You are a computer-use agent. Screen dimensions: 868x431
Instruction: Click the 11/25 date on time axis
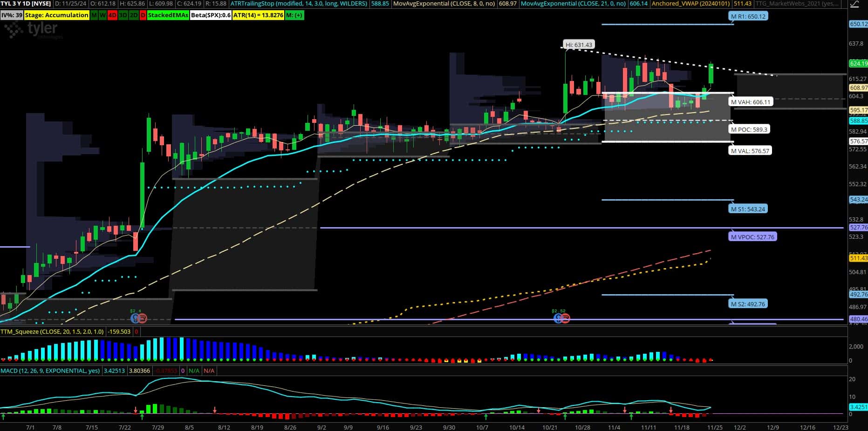715,427
